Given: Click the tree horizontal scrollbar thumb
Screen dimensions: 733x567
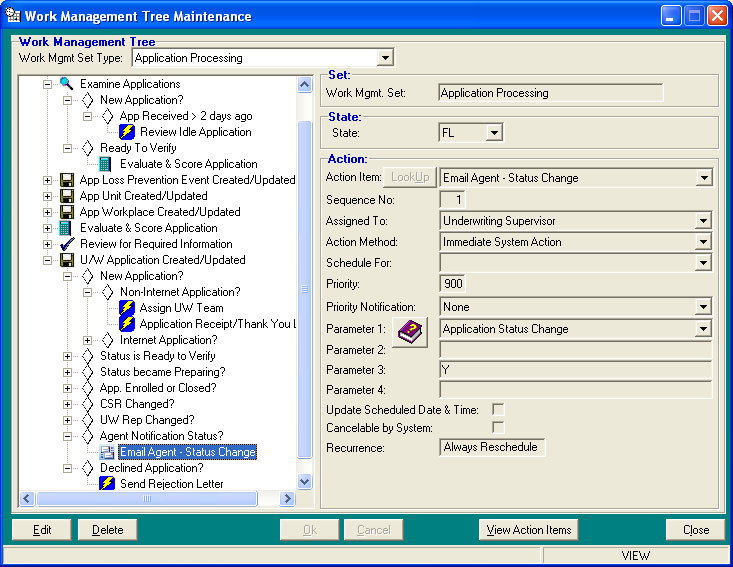Looking at the screenshot, I should (147, 499).
